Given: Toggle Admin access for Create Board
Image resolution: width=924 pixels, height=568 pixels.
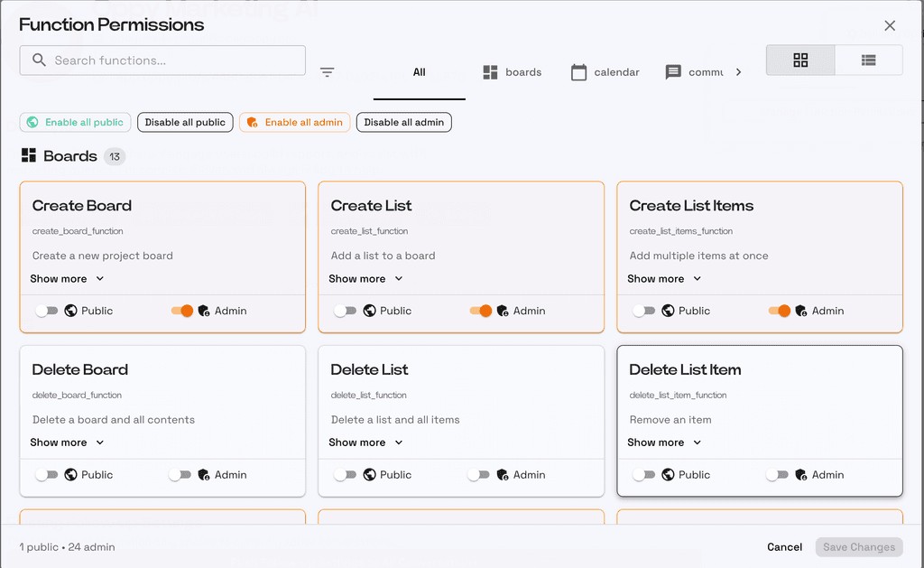Looking at the screenshot, I should (182, 311).
